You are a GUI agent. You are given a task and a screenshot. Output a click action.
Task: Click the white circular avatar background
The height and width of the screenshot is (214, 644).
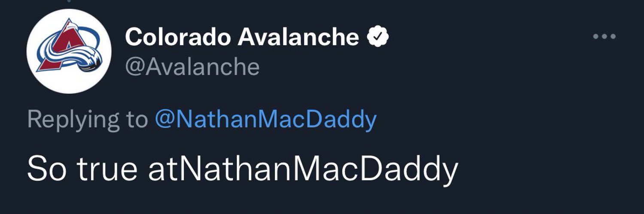pyautogui.click(x=69, y=51)
